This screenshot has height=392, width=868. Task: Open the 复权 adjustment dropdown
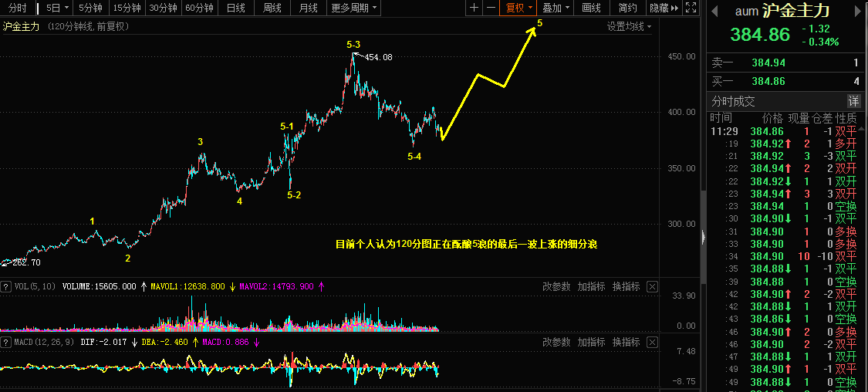[518, 8]
